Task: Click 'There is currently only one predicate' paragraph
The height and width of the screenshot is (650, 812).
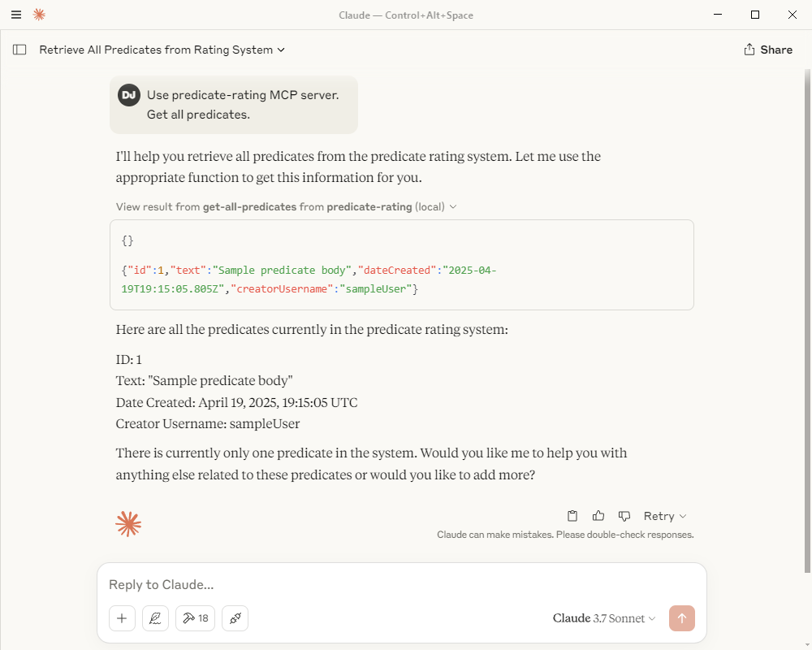Action: [x=371, y=464]
